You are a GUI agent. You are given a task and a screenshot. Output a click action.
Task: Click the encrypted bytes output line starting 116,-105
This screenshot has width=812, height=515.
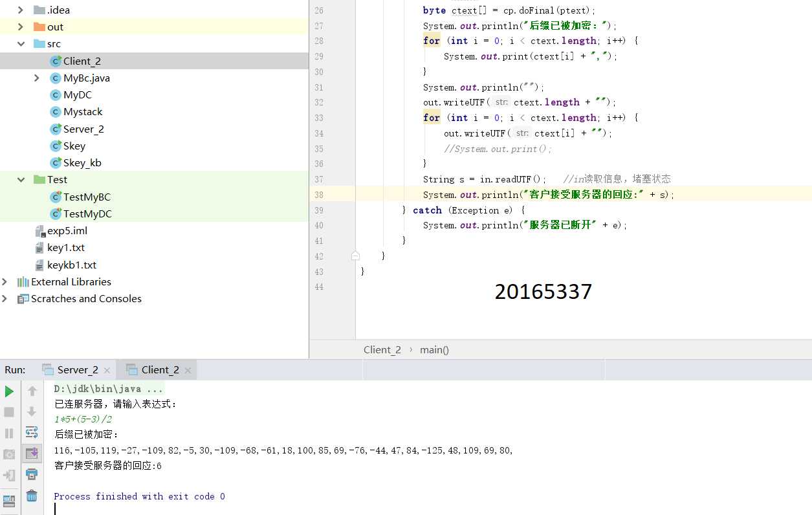point(283,450)
